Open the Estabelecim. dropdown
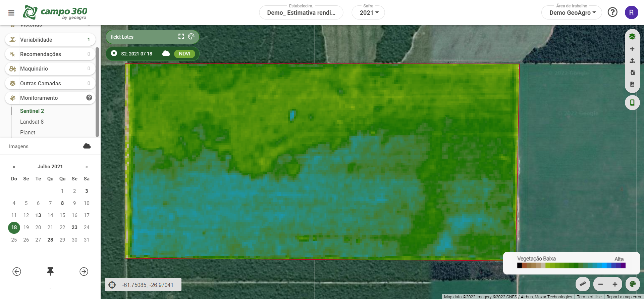 click(301, 12)
